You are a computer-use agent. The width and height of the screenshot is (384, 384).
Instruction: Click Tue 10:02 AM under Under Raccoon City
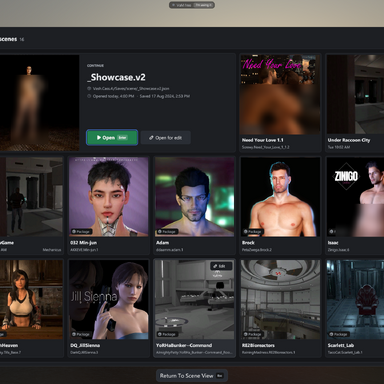[339, 147]
